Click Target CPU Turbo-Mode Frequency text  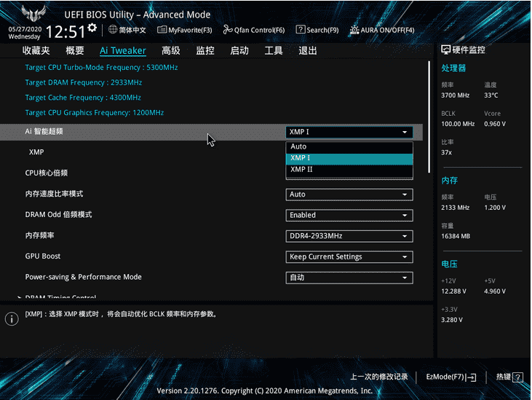point(101,68)
